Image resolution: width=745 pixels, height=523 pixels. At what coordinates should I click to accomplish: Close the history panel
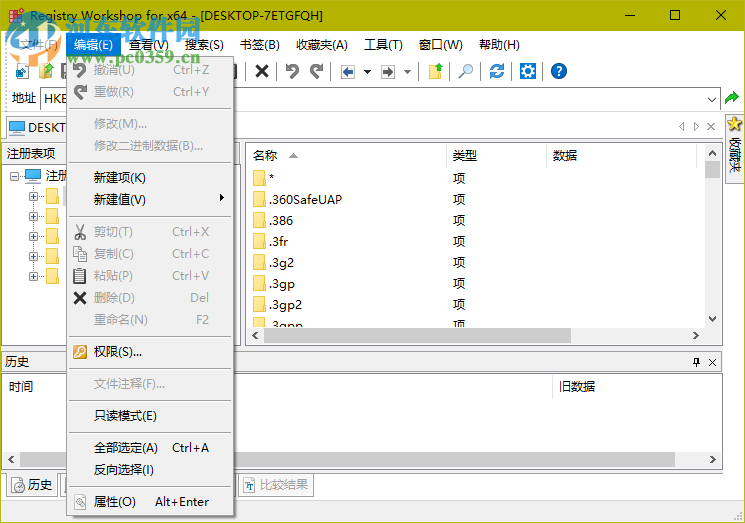coord(712,362)
